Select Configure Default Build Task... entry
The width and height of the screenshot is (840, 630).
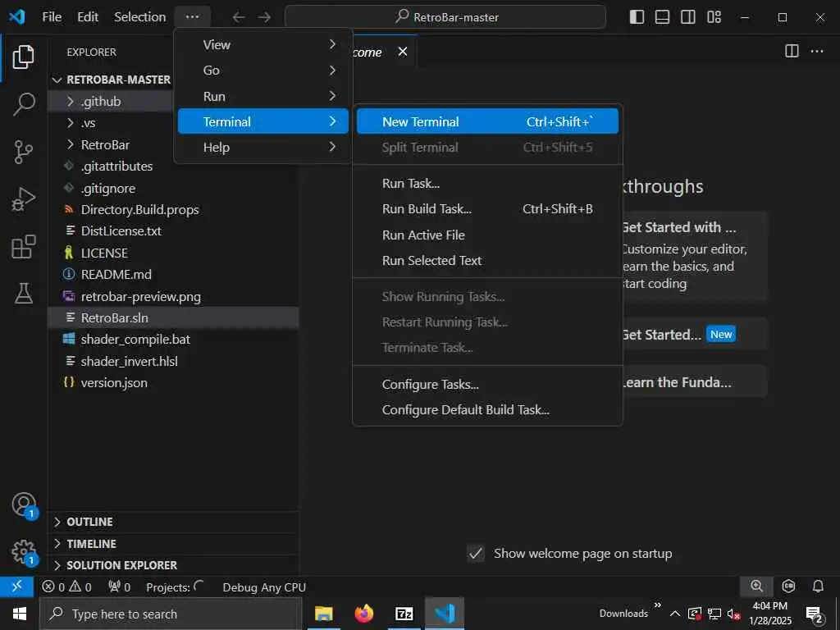tap(487, 410)
